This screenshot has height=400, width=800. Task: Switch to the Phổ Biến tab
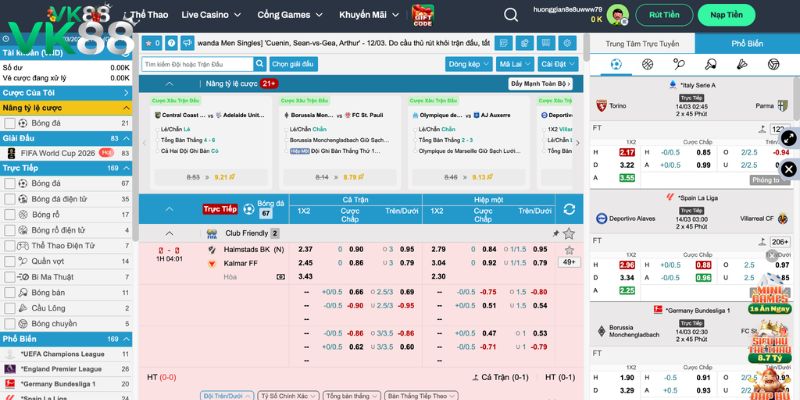(747, 44)
